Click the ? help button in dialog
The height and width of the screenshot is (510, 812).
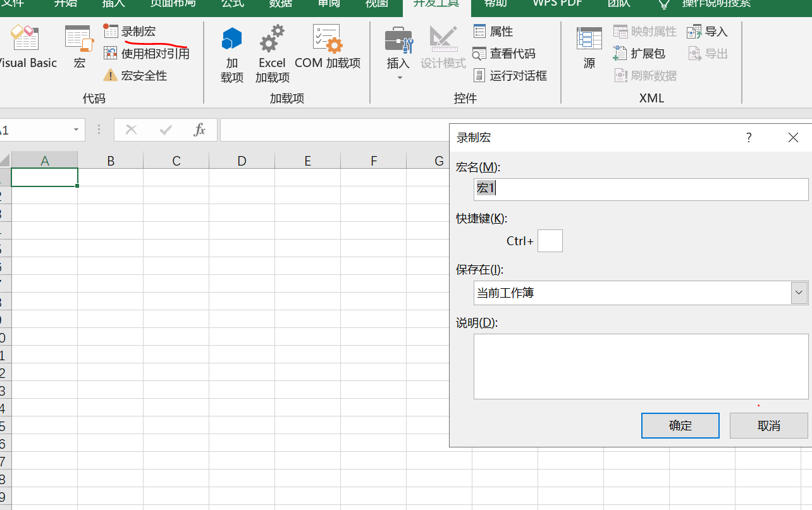point(749,137)
